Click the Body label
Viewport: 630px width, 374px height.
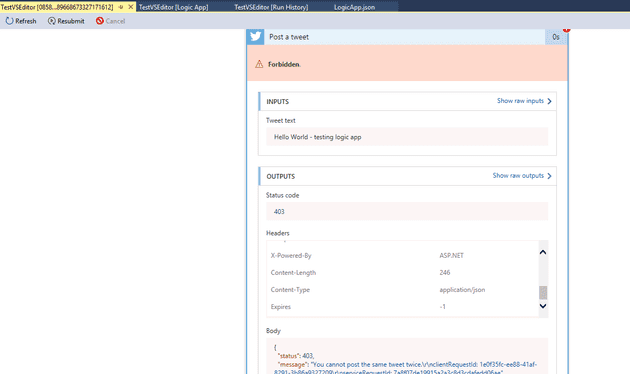pyautogui.click(x=273, y=331)
